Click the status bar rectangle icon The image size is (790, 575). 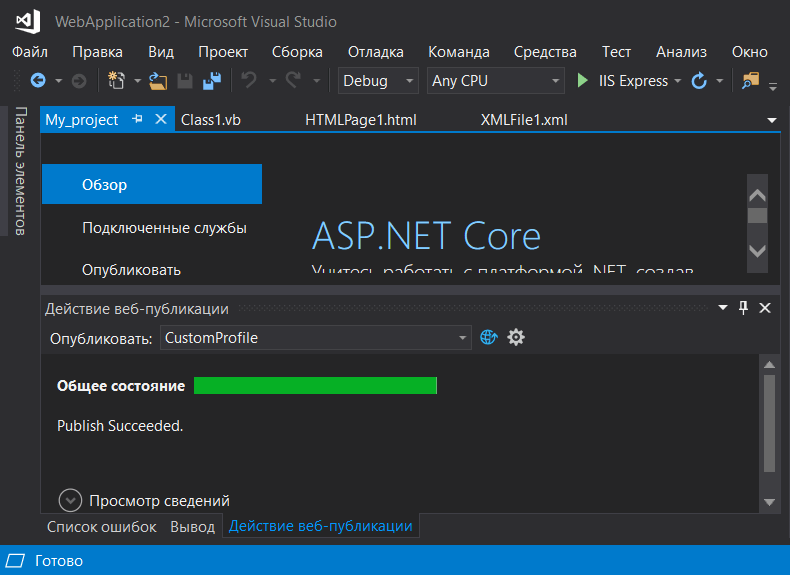(15, 560)
